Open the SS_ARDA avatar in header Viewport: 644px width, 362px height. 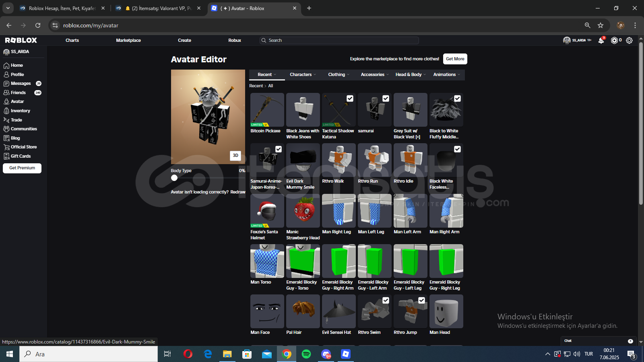[x=567, y=40]
